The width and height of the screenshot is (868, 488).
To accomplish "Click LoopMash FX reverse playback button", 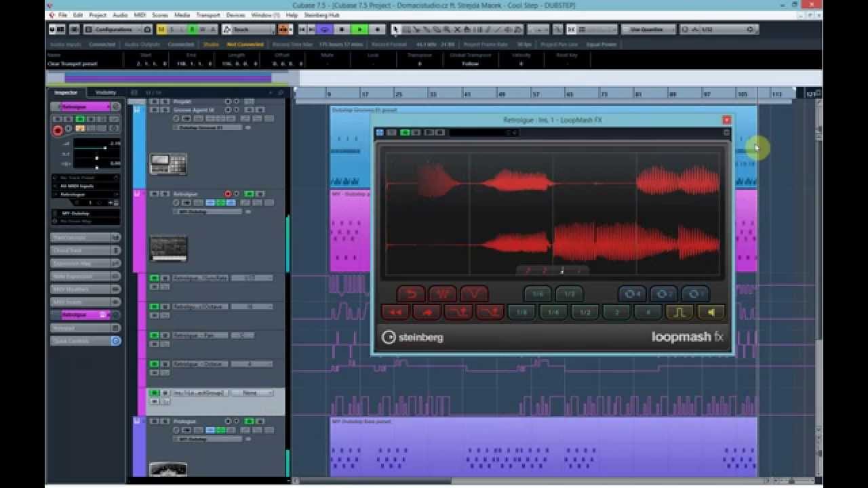I will pyautogui.click(x=411, y=294).
